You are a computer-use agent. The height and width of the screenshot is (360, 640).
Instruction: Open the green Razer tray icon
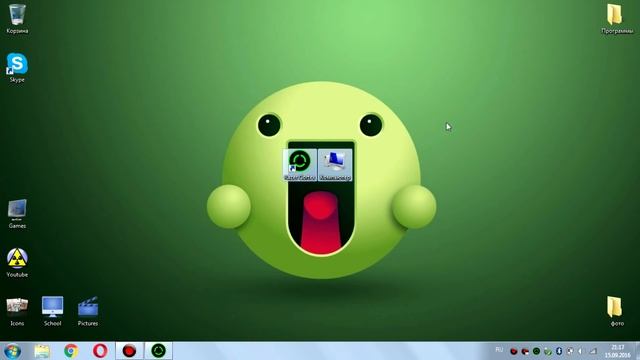click(x=536, y=351)
